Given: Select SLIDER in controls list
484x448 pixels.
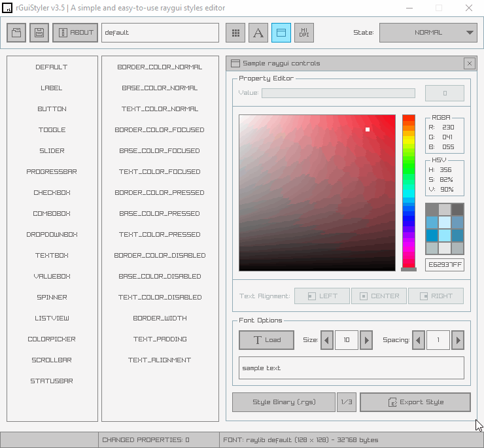Looking at the screenshot, I should point(52,150).
